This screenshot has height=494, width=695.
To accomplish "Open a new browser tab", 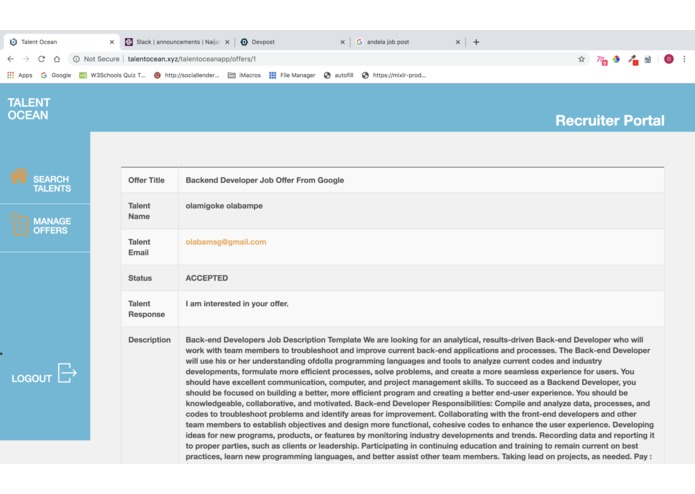I will [476, 42].
